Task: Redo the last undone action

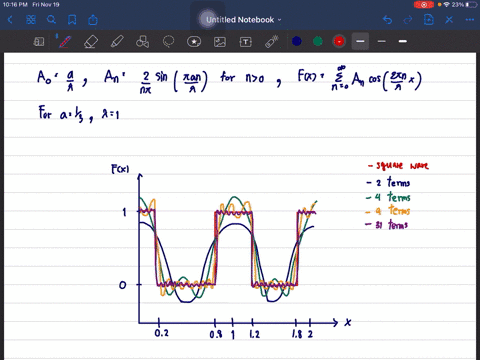Action: pyautogui.click(x=408, y=20)
